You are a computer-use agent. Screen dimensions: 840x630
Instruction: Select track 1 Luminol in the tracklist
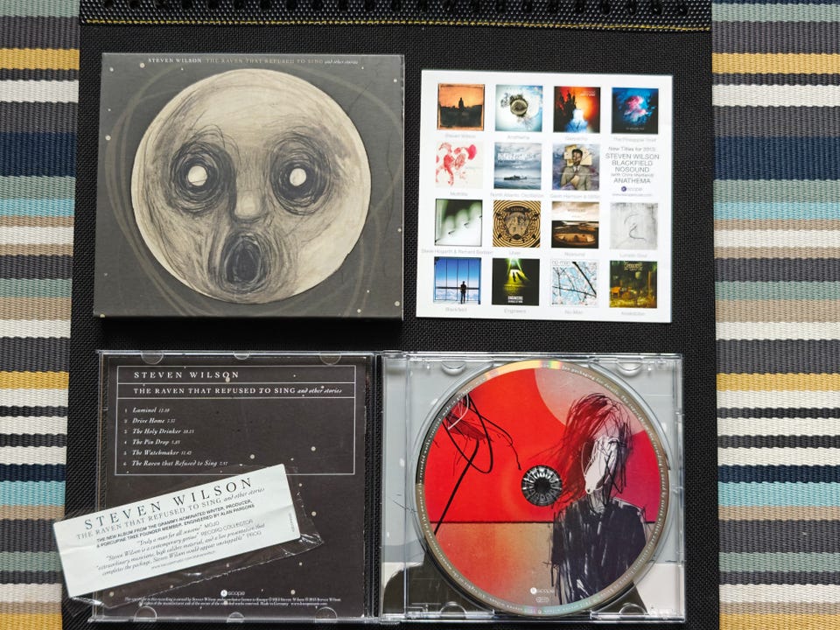pos(147,409)
